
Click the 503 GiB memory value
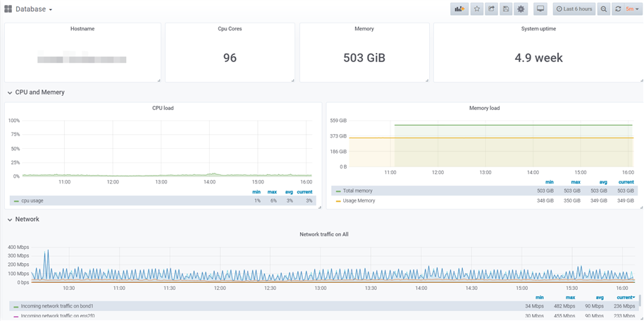(364, 58)
